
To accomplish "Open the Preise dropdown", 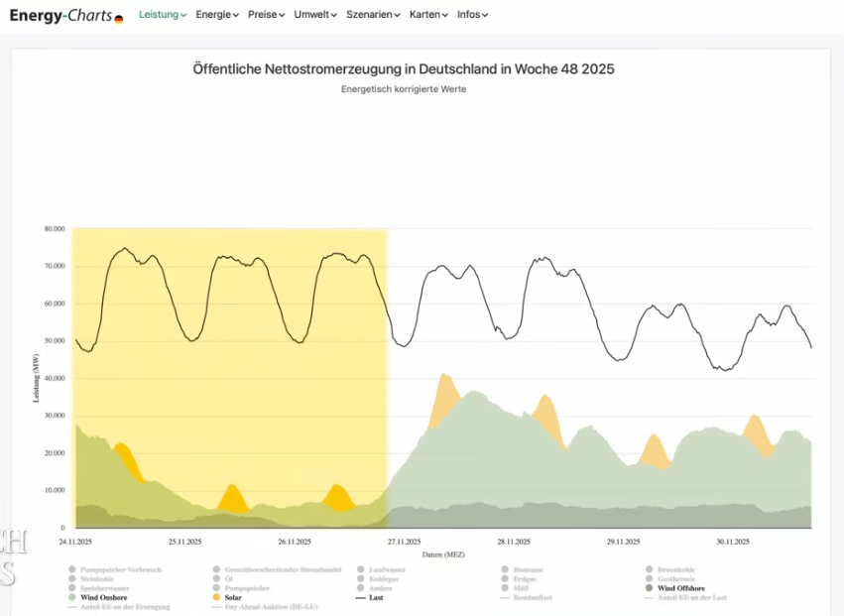I will pos(266,15).
